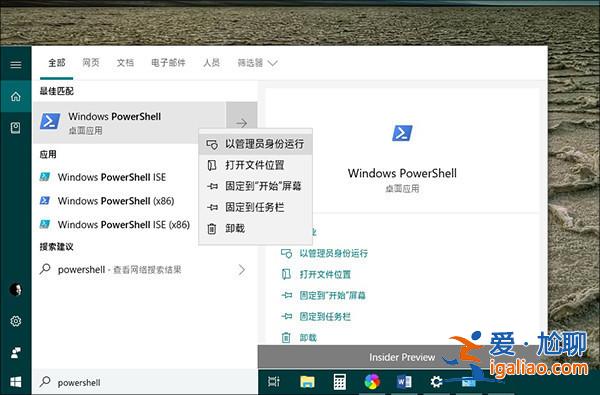The image size is (600, 395).
Task: Open Calculator from the taskbar
Action: (339, 382)
